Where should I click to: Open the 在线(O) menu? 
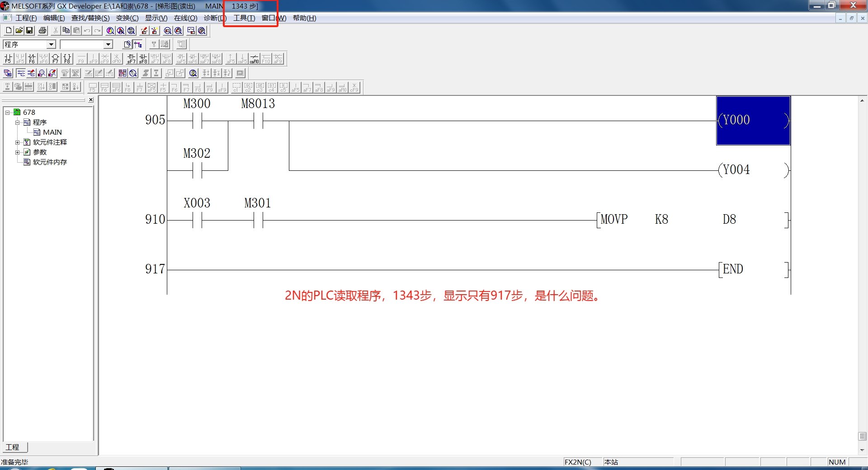[x=185, y=18]
